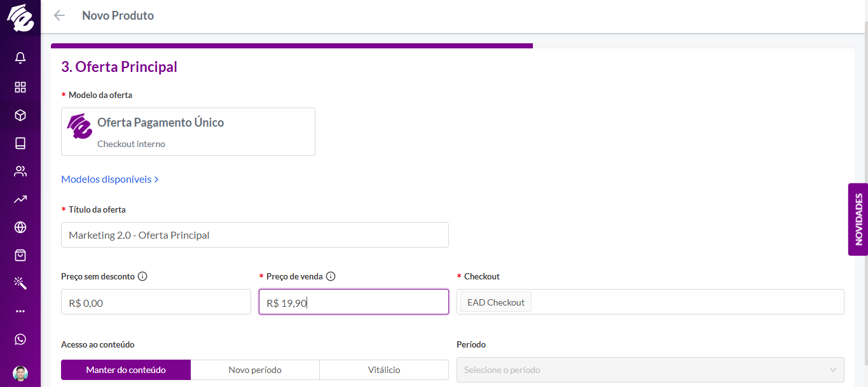Expand the Selecione o período dropdown

(x=651, y=370)
